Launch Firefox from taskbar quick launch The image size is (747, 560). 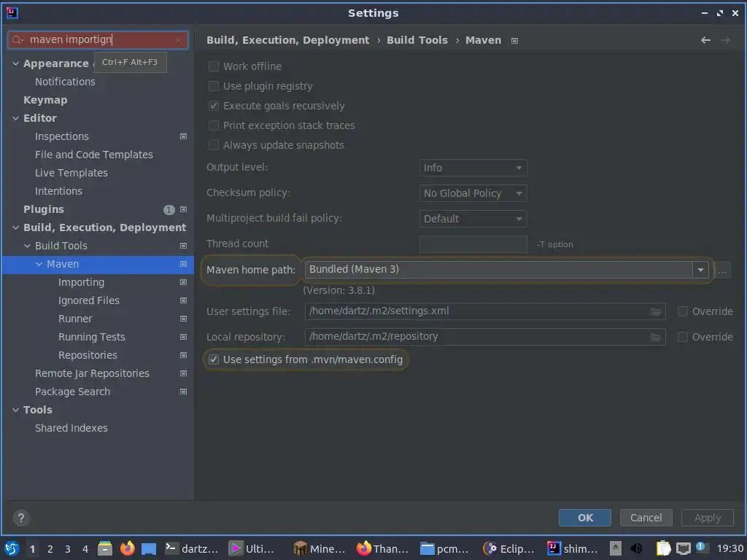tap(127, 548)
